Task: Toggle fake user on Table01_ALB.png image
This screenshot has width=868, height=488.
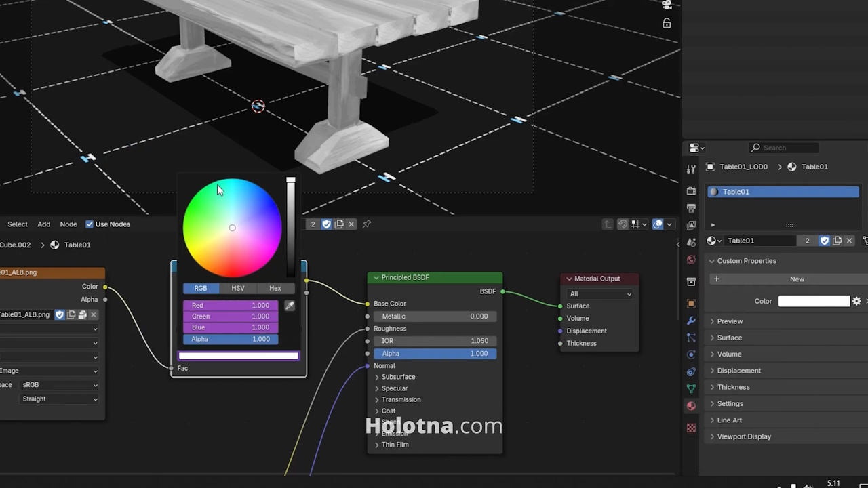Action: tap(60, 314)
